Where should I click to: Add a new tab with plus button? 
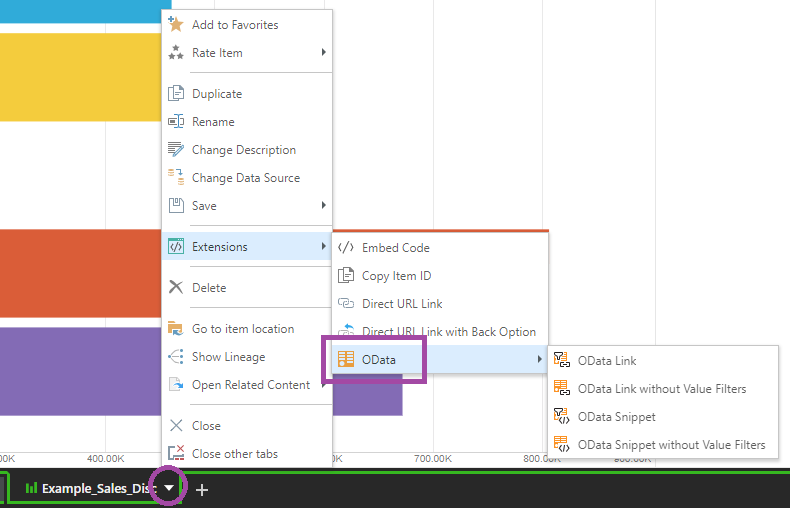coord(202,489)
